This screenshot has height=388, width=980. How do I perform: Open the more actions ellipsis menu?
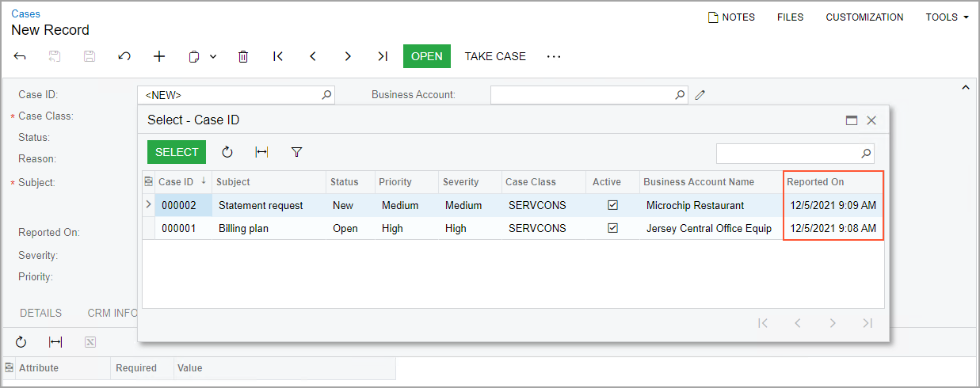[x=554, y=56]
